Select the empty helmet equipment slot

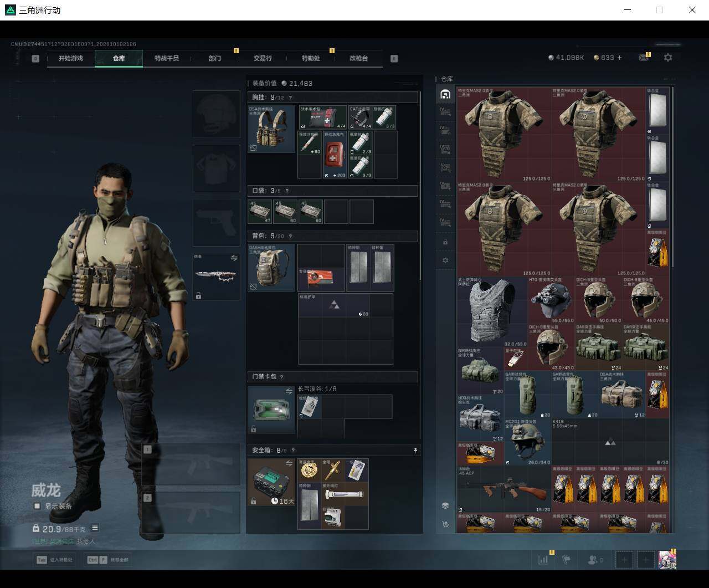[217, 114]
